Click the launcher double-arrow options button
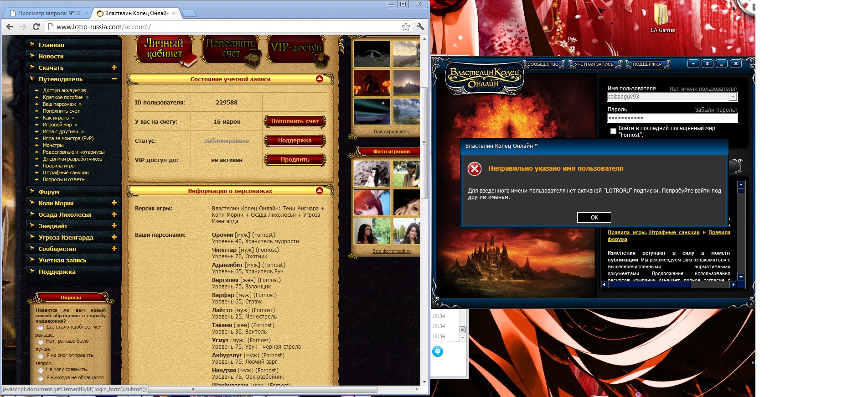The width and height of the screenshot is (868, 397). (x=707, y=64)
